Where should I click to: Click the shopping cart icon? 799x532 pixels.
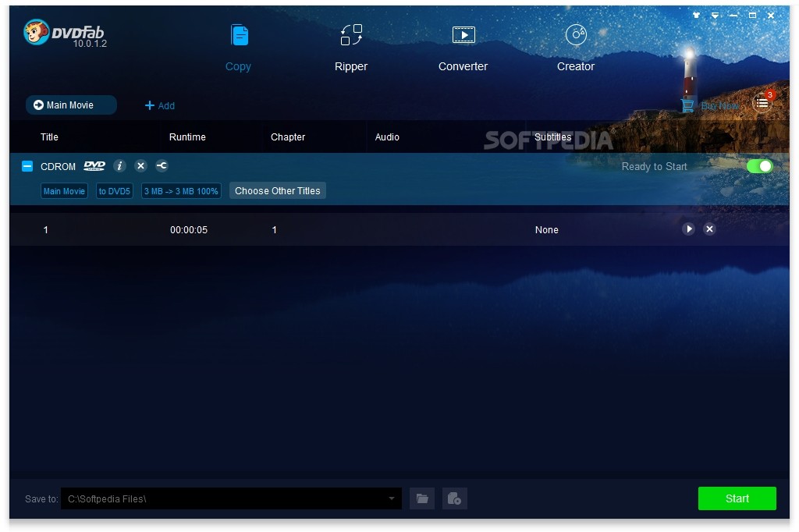(687, 105)
